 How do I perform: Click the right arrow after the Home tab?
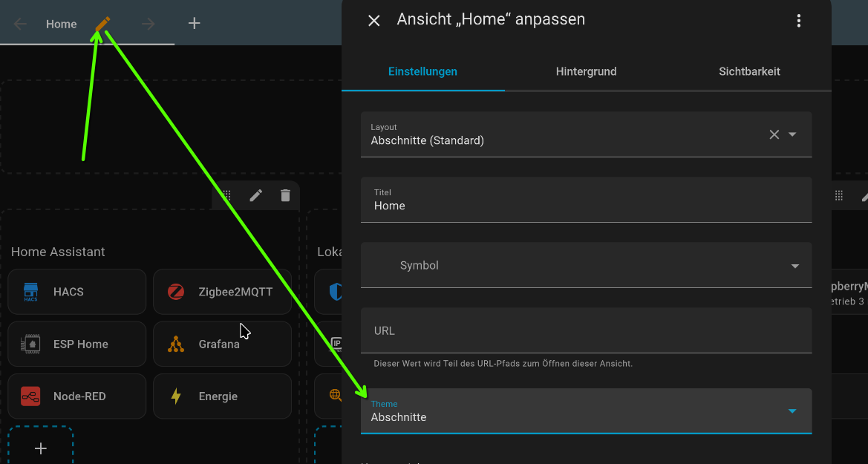point(149,24)
